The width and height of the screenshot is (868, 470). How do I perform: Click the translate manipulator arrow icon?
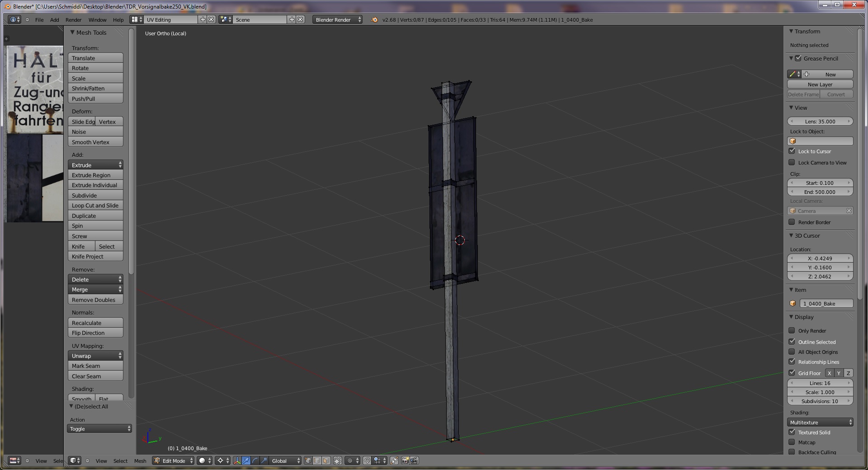click(x=246, y=461)
